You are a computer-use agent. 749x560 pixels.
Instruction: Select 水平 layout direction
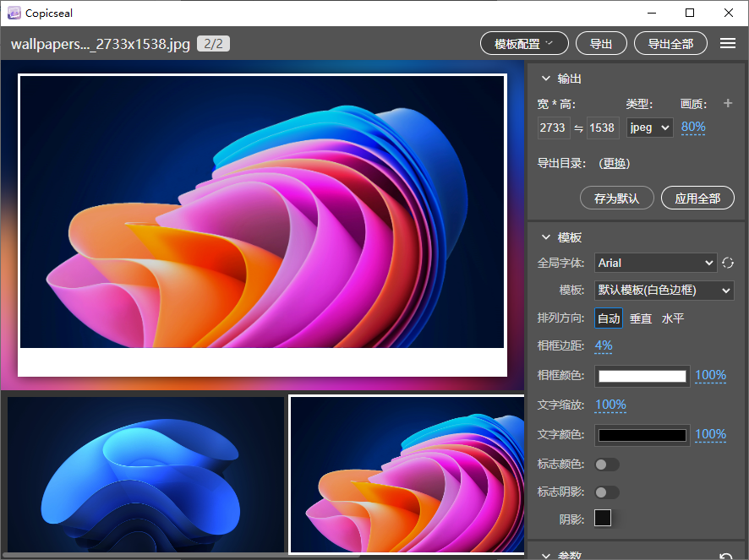(673, 318)
